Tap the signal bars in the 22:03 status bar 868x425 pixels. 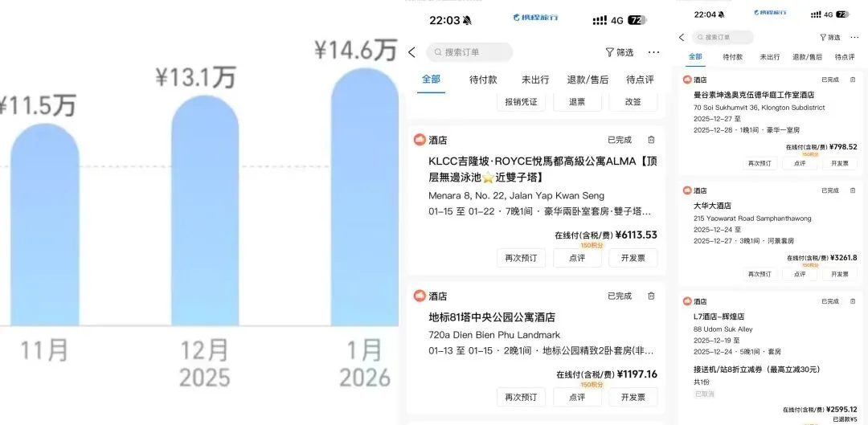pos(600,20)
